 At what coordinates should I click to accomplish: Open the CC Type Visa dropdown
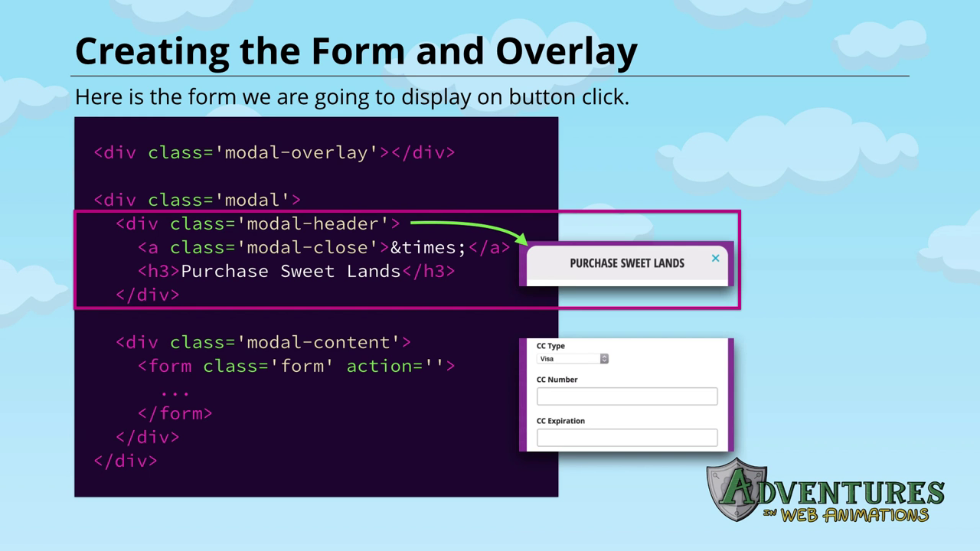click(573, 358)
